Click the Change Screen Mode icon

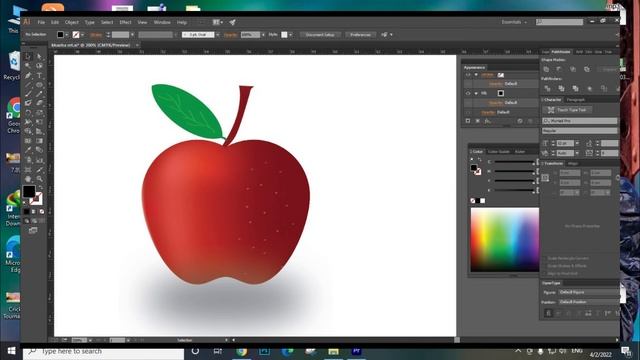click(x=33, y=231)
